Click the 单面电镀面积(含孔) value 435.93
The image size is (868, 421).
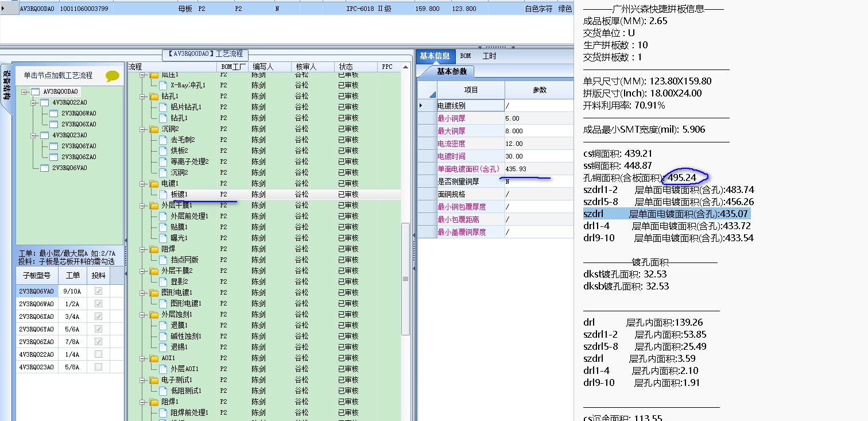pos(539,169)
